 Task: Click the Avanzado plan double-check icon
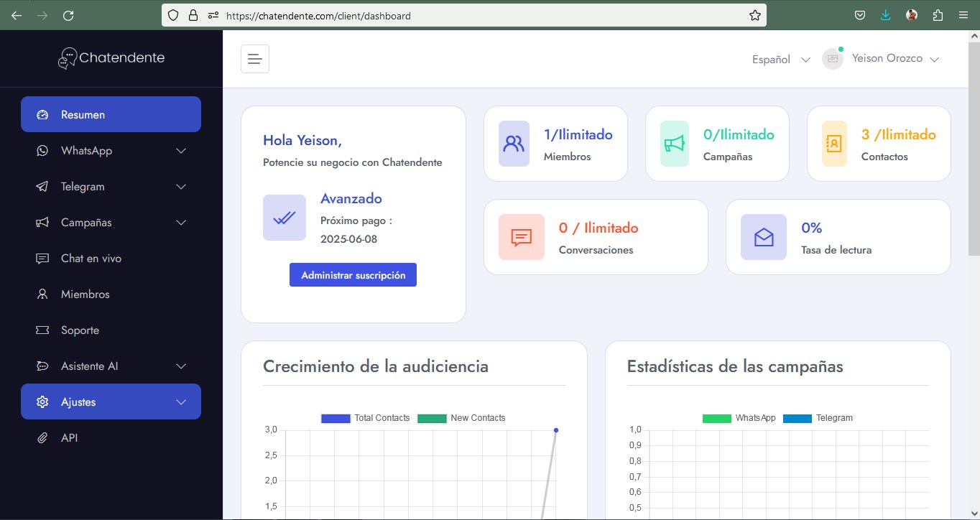pyautogui.click(x=285, y=218)
